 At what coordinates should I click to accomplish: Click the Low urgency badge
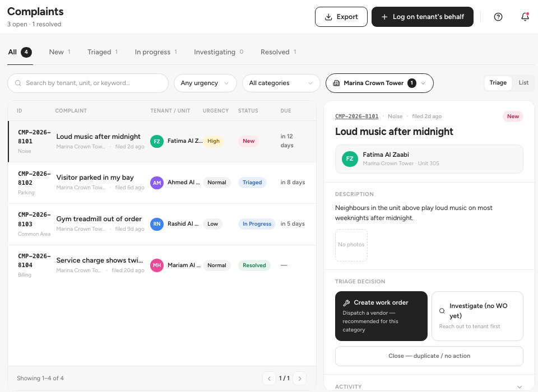point(212,224)
